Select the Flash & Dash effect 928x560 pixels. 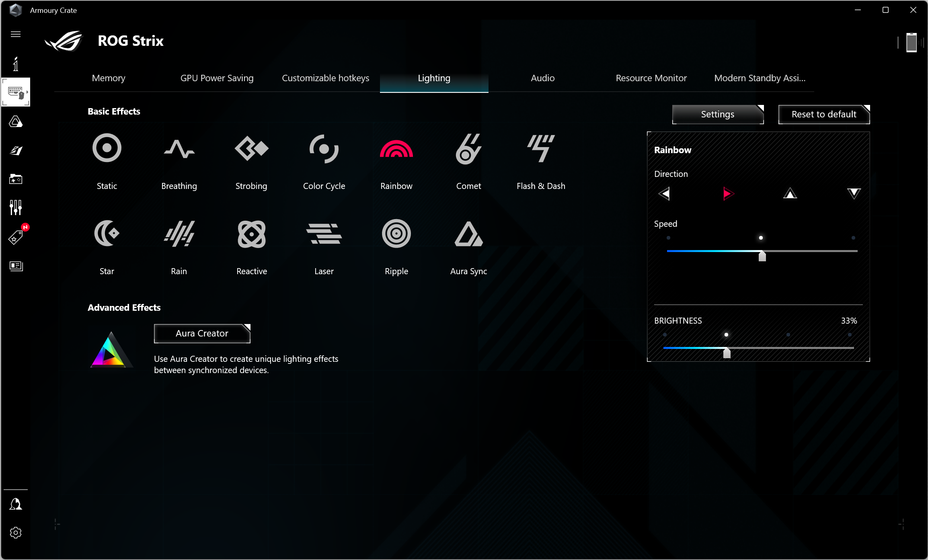coord(541,148)
